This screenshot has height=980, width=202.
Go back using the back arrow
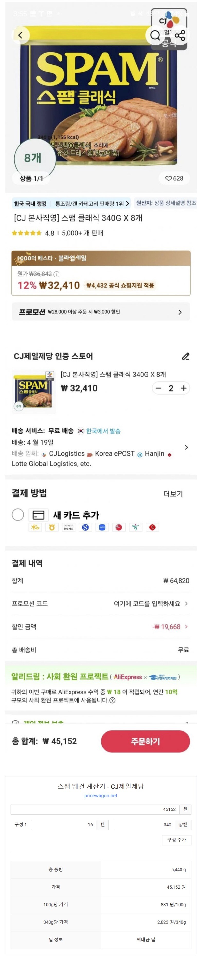pos(20,35)
